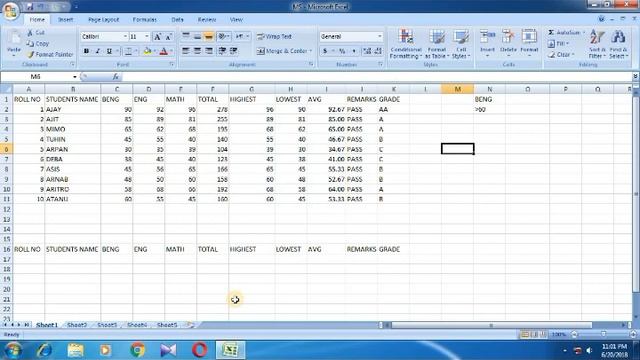Open the font size dropdown

pyautogui.click(x=147, y=37)
